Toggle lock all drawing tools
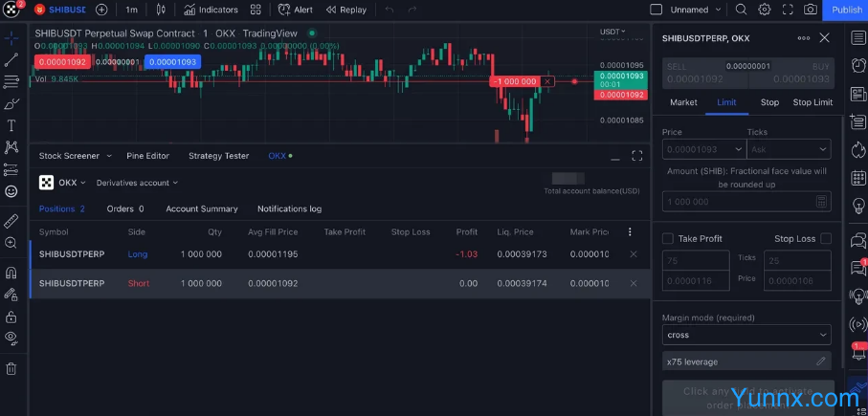 11,317
